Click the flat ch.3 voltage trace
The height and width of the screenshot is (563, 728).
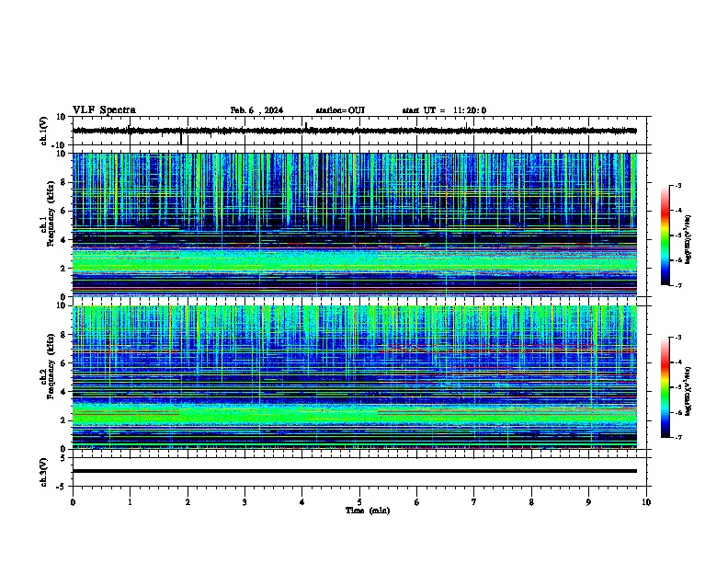355,471
